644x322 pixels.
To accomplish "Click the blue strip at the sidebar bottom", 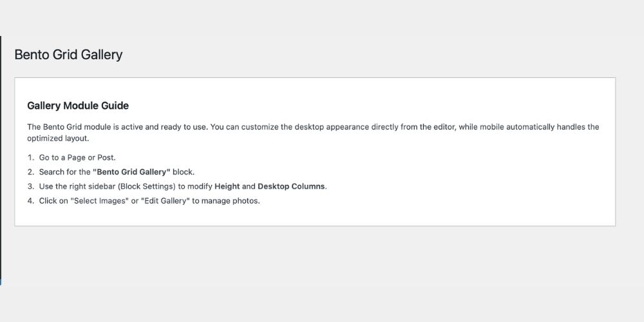I will [1, 281].
